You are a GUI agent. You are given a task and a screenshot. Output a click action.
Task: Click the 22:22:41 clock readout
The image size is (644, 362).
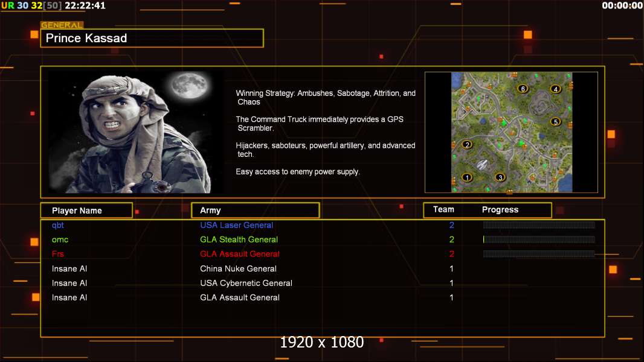pos(85,5)
